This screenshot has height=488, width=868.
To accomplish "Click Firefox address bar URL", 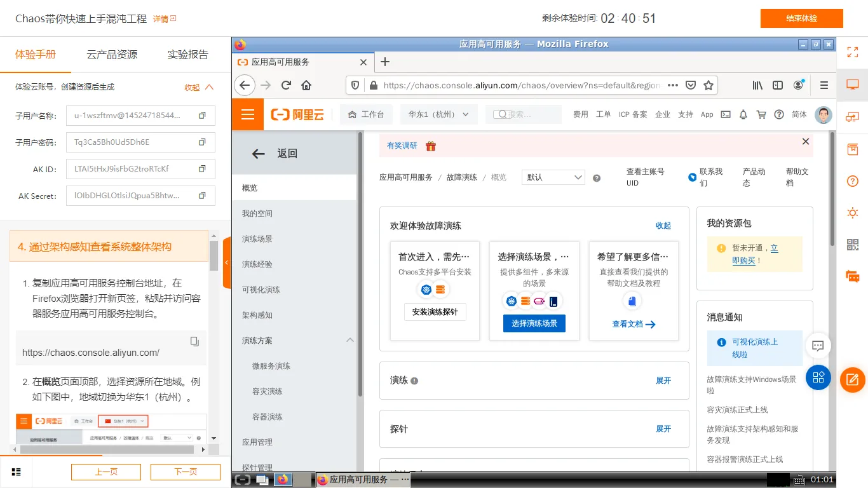I will click(522, 85).
